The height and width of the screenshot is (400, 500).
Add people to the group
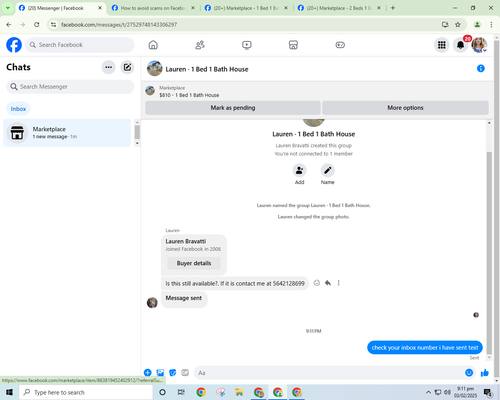[299, 170]
